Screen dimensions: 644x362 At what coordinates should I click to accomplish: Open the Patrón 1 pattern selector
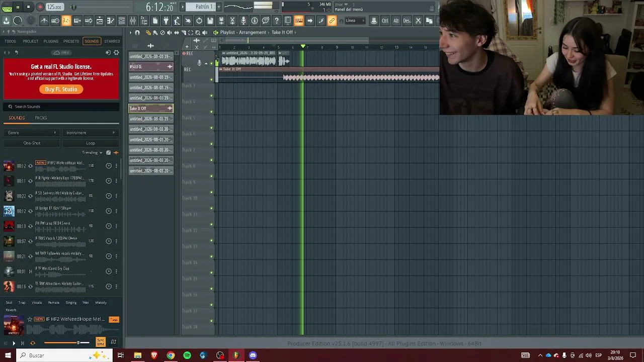point(201,7)
